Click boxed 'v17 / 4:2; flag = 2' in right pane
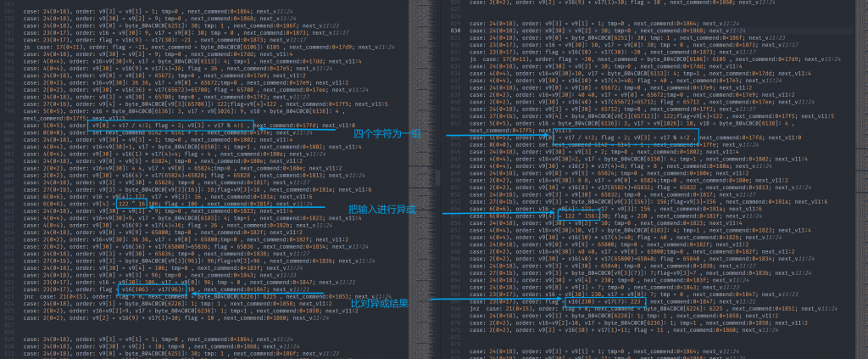Image resolution: width=868 pixels, height=359 pixels. pos(625,137)
